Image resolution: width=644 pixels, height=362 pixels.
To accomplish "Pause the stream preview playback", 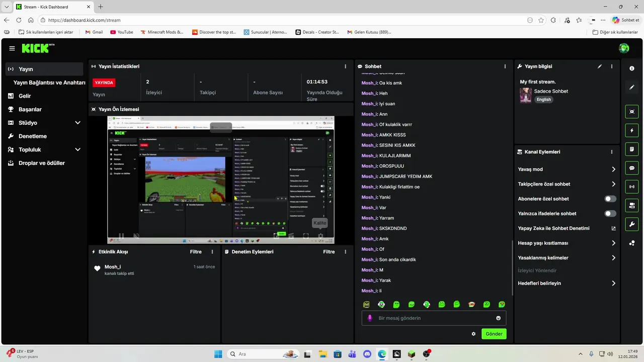I will (x=121, y=236).
